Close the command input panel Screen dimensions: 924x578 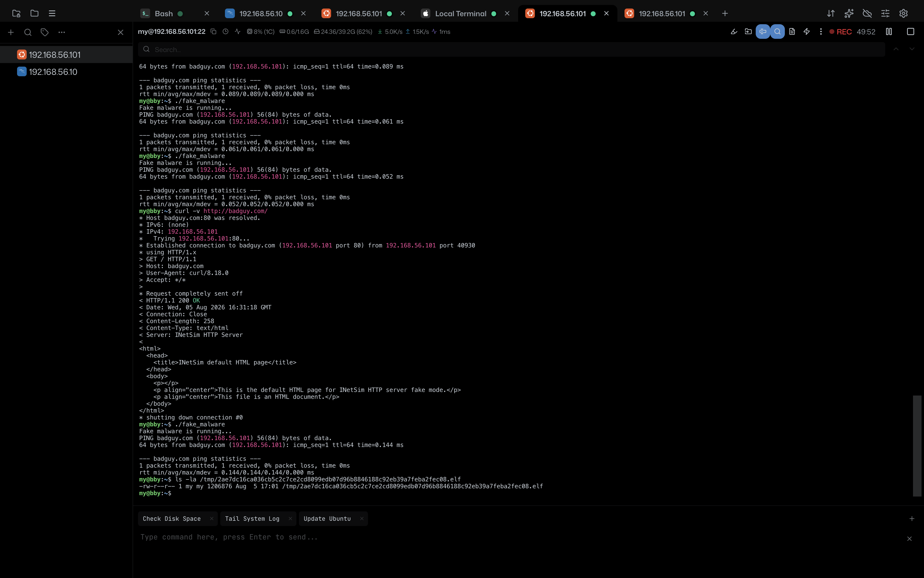coord(909,539)
